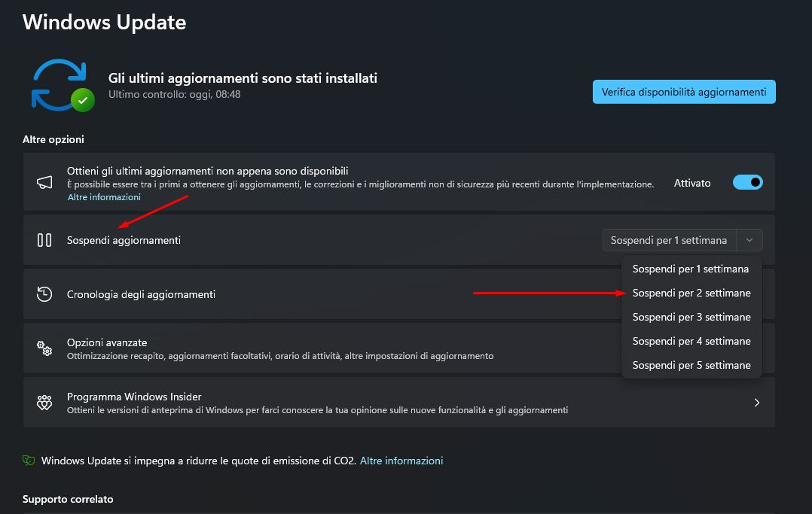Click the gears icon for Opzioni avanzate
The height and width of the screenshot is (514, 812).
[44, 348]
